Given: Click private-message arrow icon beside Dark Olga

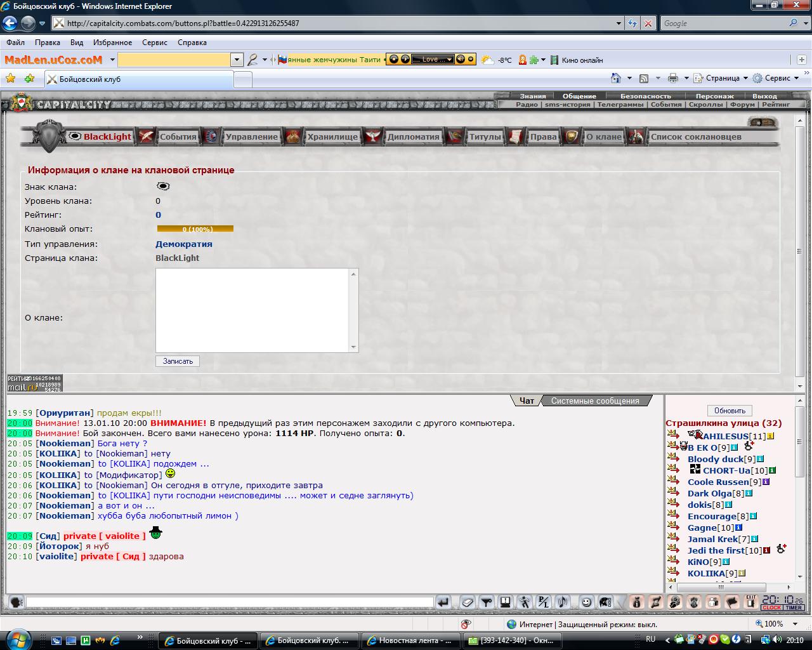Looking at the screenshot, I should coord(673,491).
